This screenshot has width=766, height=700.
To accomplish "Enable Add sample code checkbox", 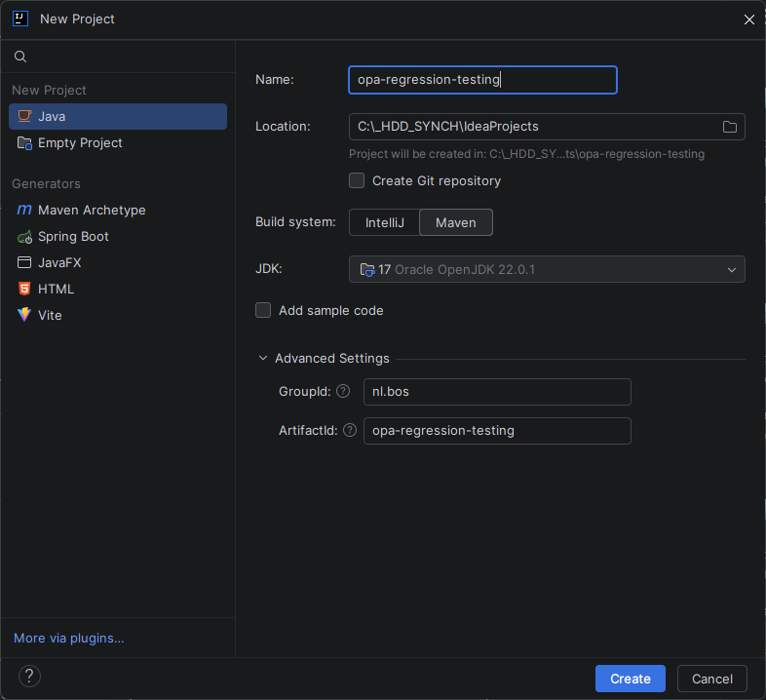I will pos(263,310).
